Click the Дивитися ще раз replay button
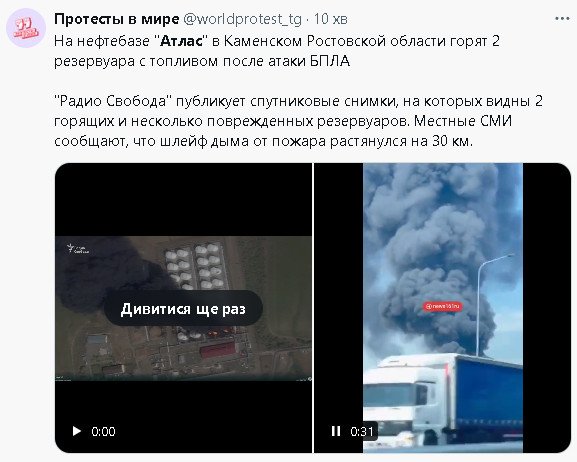Image resolution: width=577 pixels, height=462 pixels. coord(183,308)
